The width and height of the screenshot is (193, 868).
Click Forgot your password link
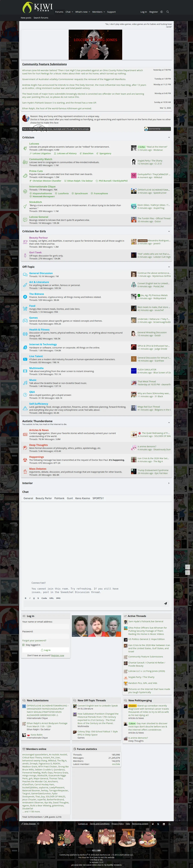coord(34,641)
